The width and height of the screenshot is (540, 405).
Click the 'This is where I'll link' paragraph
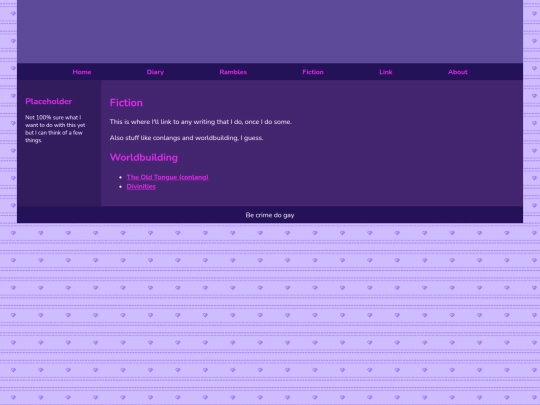coord(200,122)
